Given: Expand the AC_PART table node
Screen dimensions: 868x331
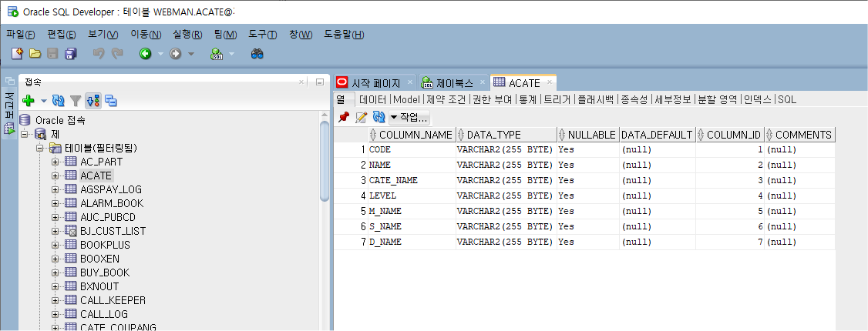Looking at the screenshot, I should [55, 162].
